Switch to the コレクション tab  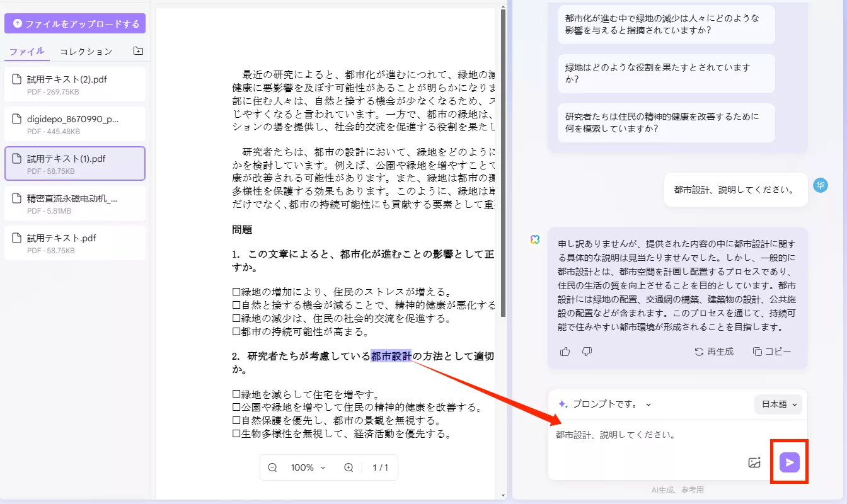86,51
